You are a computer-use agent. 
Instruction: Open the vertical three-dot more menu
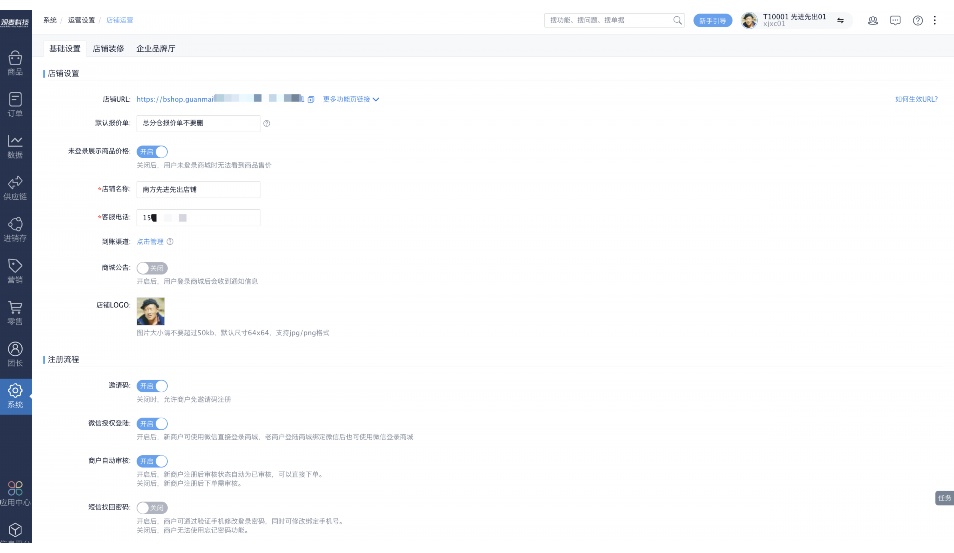pyautogui.click(x=935, y=20)
